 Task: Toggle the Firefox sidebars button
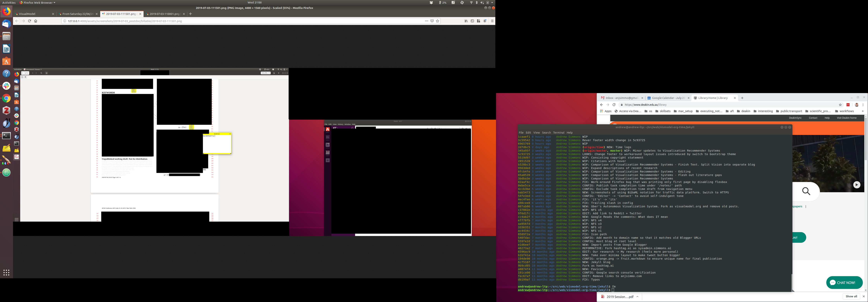[x=472, y=21]
